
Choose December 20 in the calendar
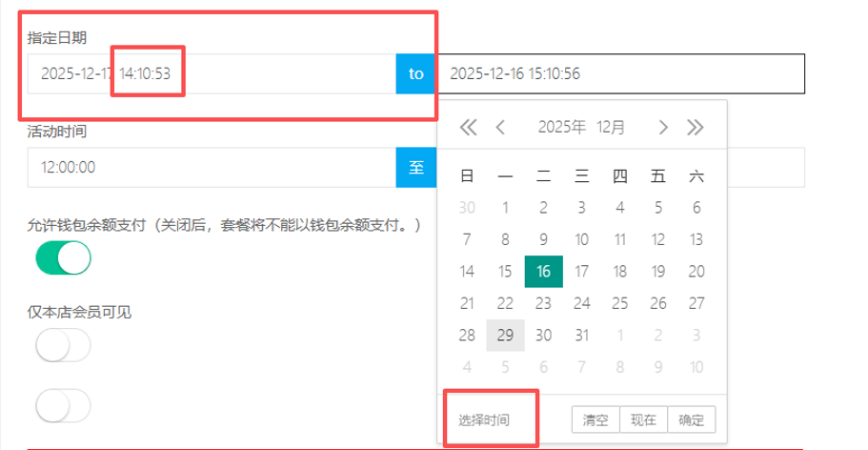[696, 272]
